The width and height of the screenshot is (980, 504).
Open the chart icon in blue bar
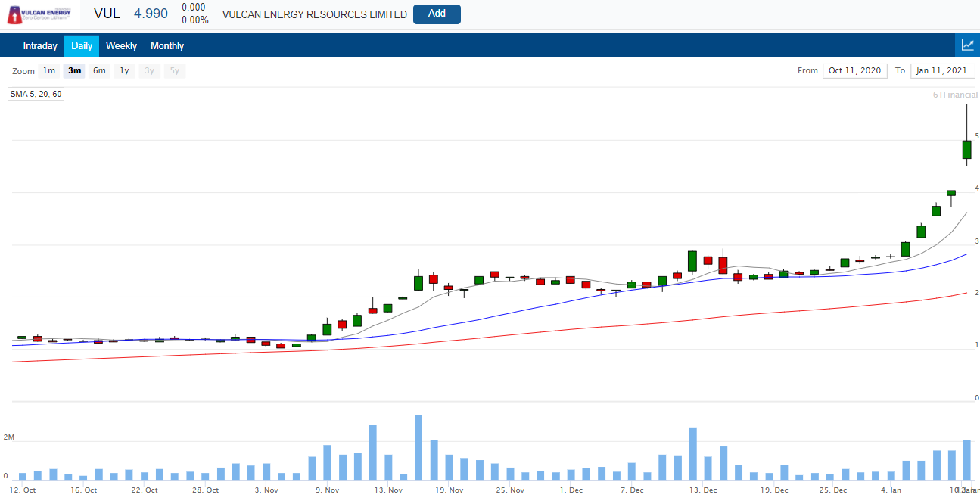[967, 45]
